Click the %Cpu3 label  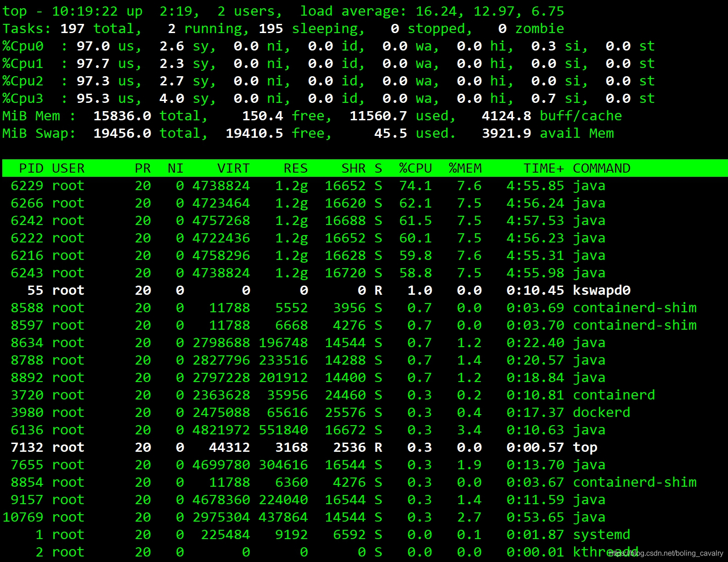[23, 98]
